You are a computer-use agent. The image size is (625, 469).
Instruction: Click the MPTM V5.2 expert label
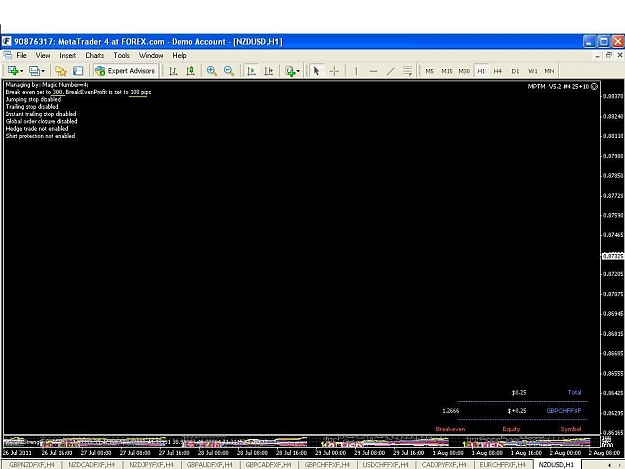pos(558,86)
